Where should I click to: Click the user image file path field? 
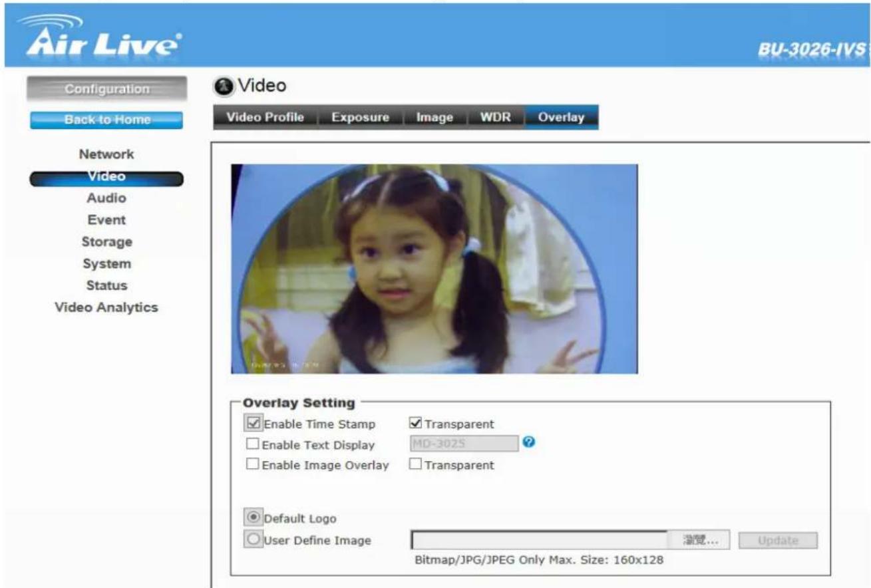coord(539,540)
